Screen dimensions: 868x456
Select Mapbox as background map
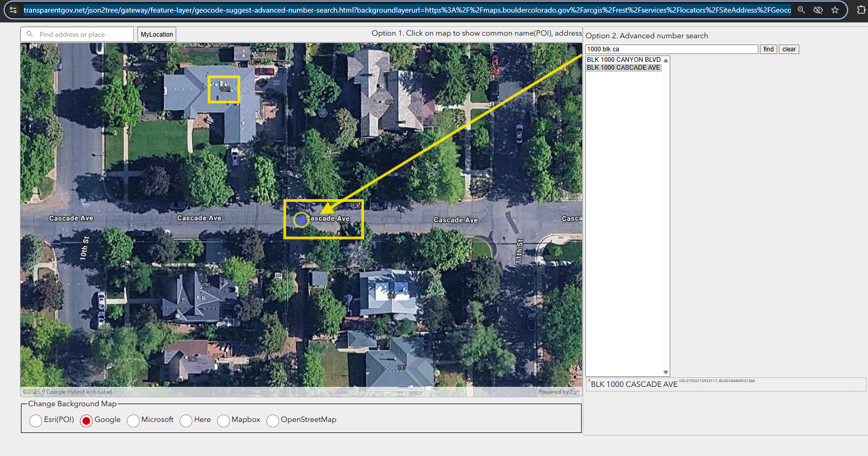[x=223, y=420]
